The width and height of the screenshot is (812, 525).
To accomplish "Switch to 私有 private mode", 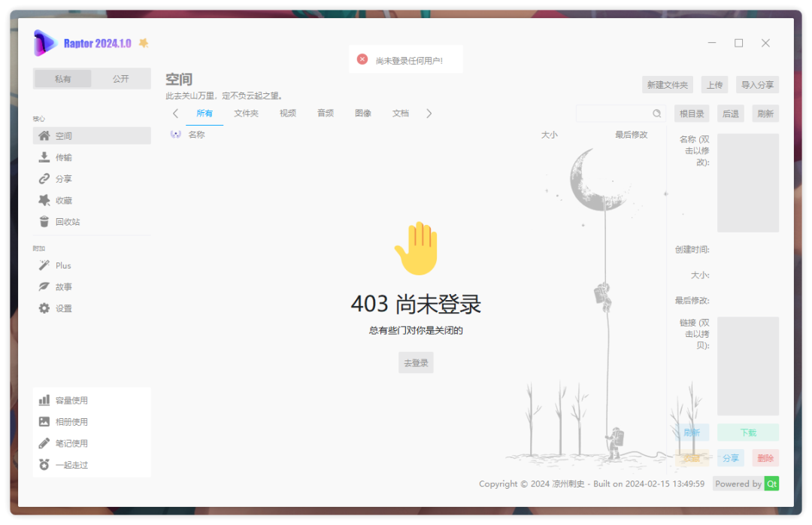I will [62, 78].
